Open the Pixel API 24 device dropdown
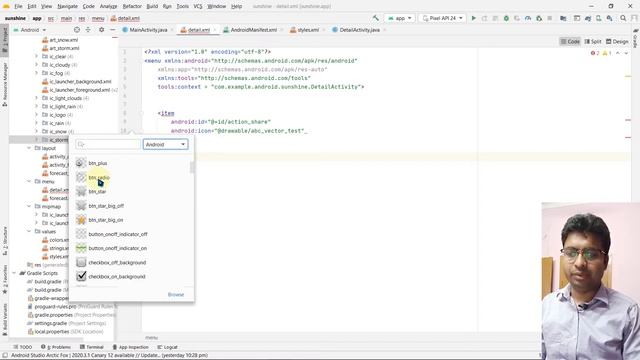 click(442, 18)
